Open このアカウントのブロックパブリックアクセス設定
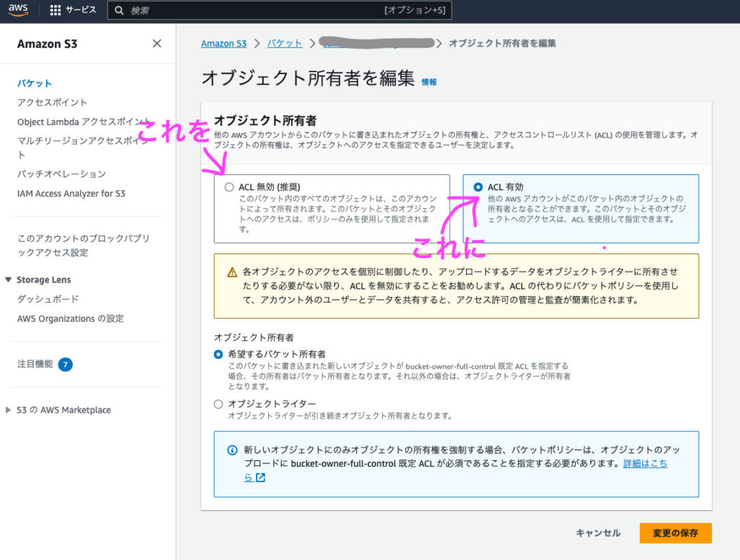Image resolution: width=740 pixels, height=560 pixels. pyautogui.click(x=83, y=246)
